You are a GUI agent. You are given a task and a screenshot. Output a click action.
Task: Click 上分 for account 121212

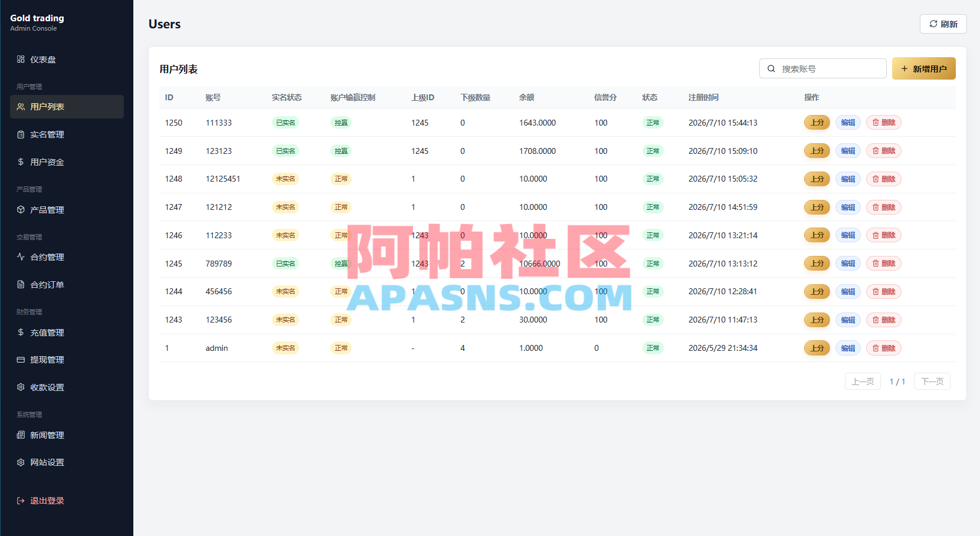click(817, 207)
